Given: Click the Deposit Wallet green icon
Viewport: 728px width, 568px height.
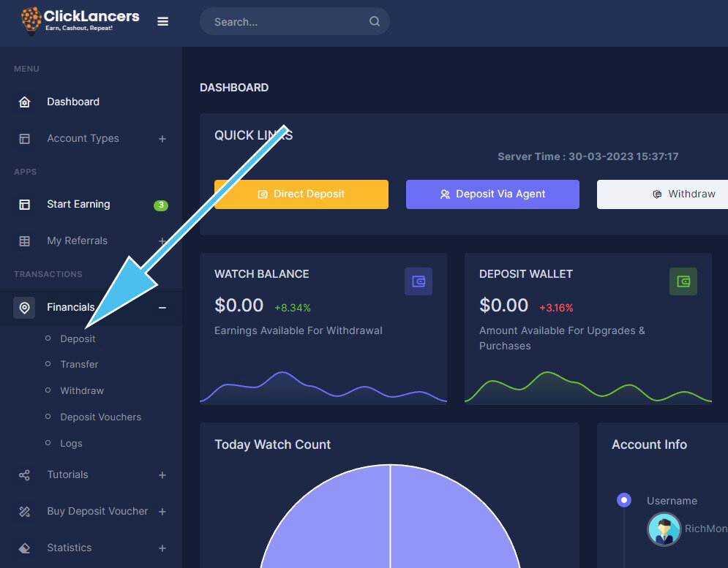Looking at the screenshot, I should tap(683, 281).
